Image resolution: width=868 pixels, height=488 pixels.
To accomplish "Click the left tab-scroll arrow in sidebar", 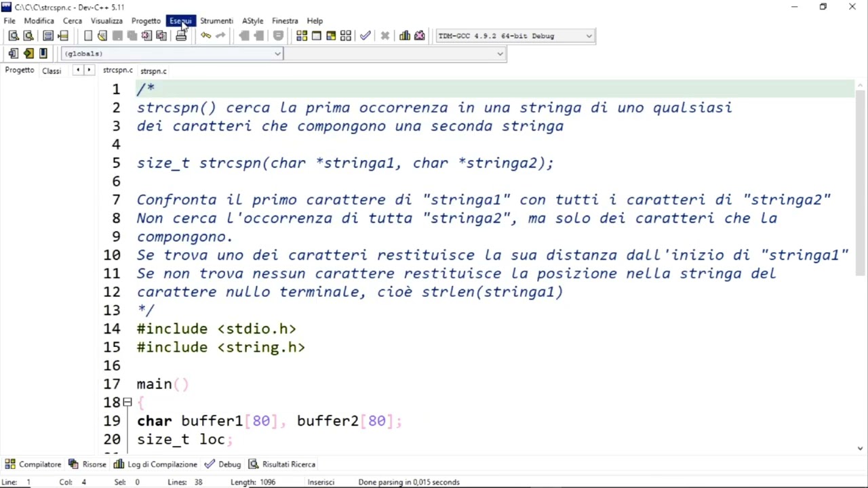I will 78,70.
